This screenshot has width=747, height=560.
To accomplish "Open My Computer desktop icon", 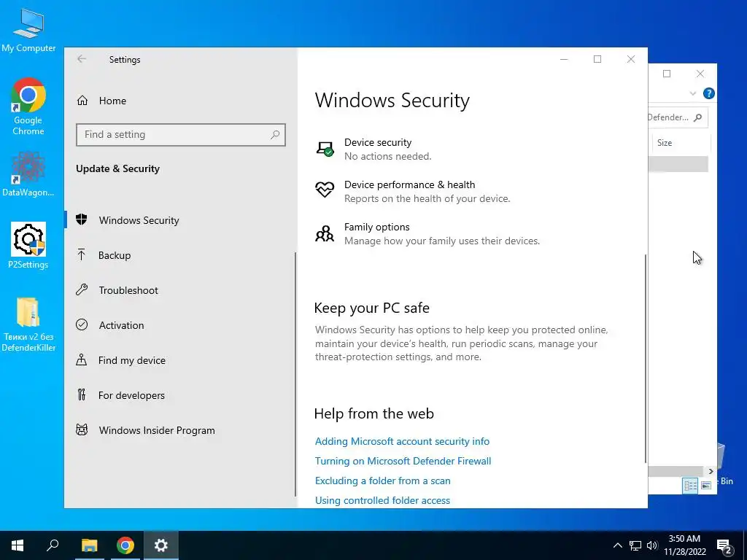I will click(x=28, y=31).
